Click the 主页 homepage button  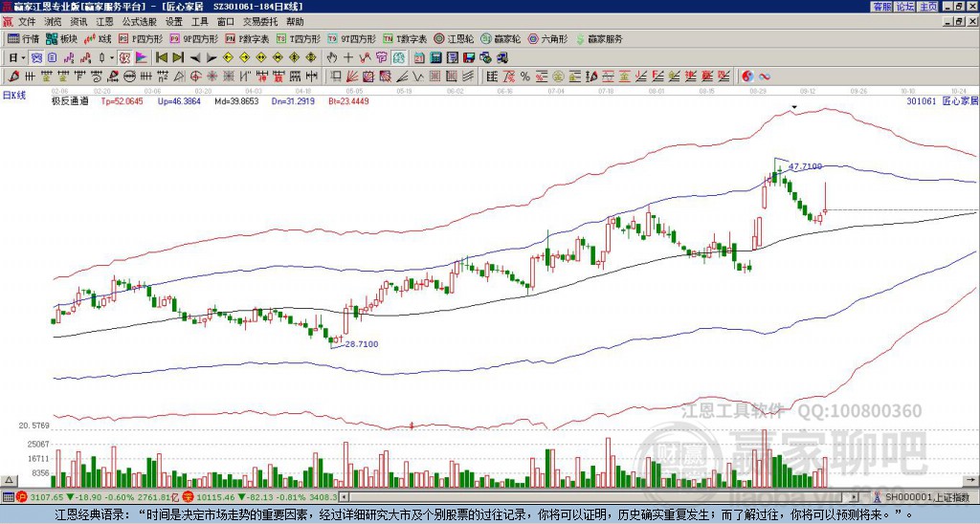[x=928, y=7]
